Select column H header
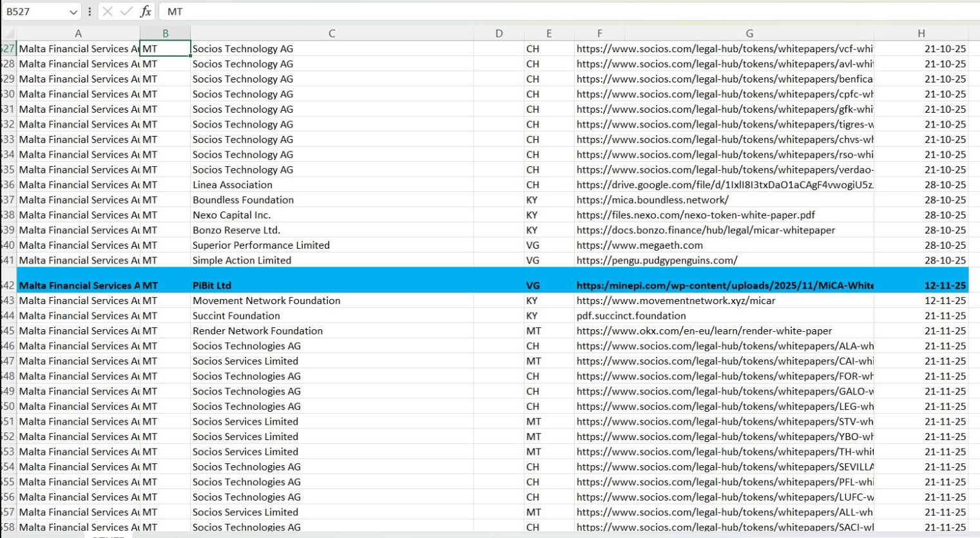Image resolution: width=980 pixels, height=538 pixels. pos(921,34)
